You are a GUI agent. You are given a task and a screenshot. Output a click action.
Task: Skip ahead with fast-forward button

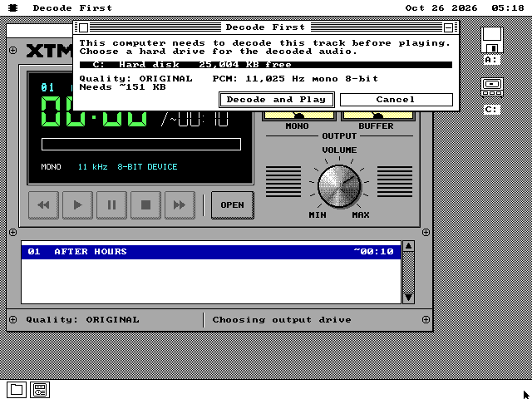(x=180, y=205)
